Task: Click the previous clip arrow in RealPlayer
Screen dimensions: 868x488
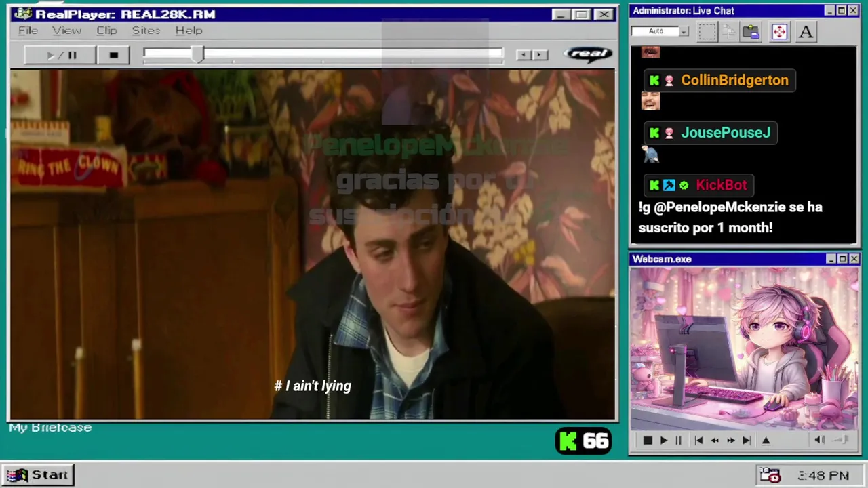Action: point(523,54)
